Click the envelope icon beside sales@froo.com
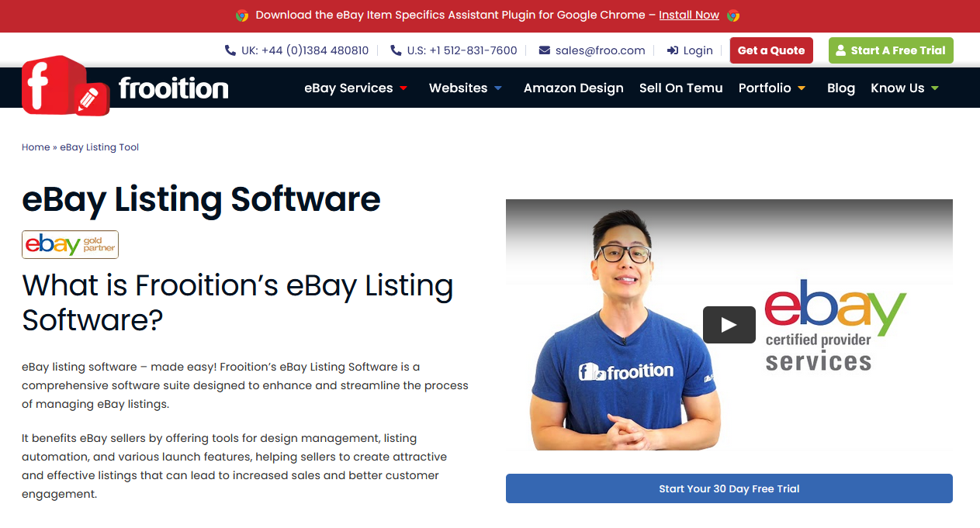Screen dimensions: 980x528 (544, 50)
